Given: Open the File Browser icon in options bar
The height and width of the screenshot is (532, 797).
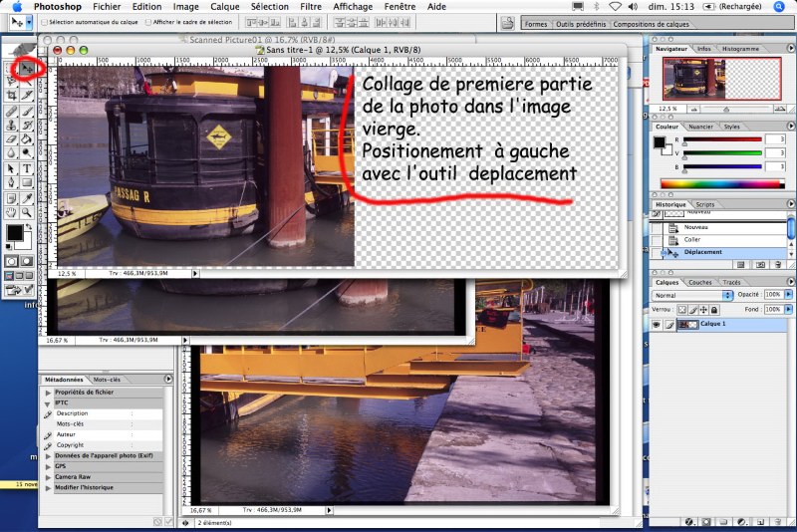Looking at the screenshot, I should coord(507,23).
